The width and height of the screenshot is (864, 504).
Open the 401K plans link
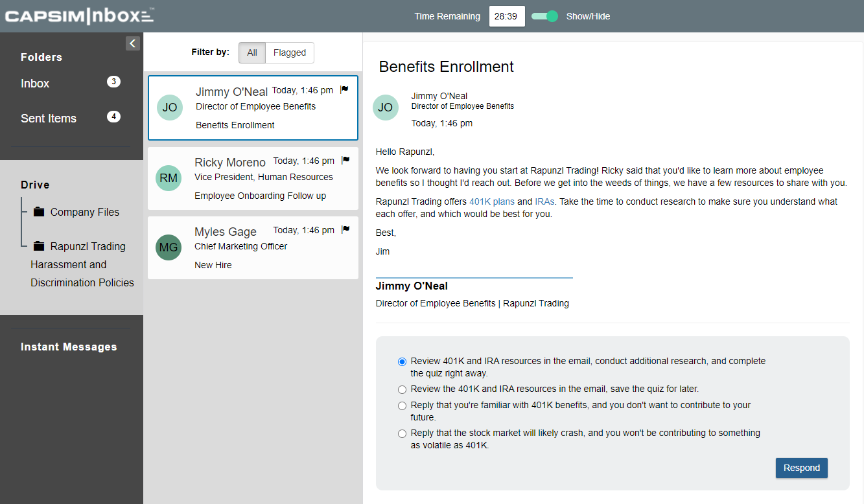tap(492, 201)
